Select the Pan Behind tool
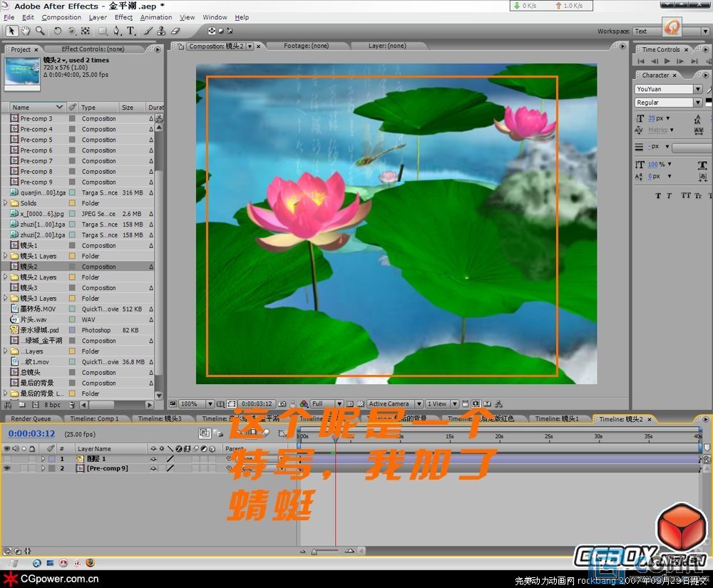Image resolution: width=713 pixels, height=588 pixels. [x=85, y=31]
